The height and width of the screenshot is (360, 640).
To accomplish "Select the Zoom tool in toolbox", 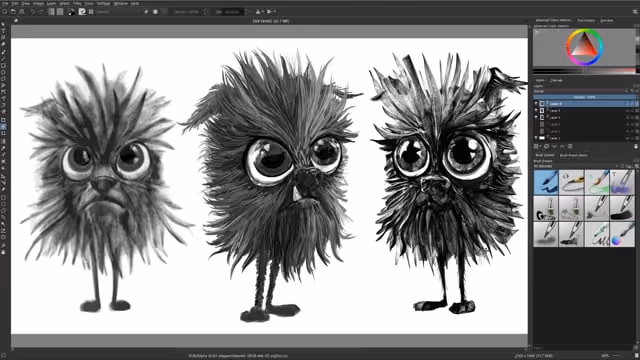I will 3,246.
